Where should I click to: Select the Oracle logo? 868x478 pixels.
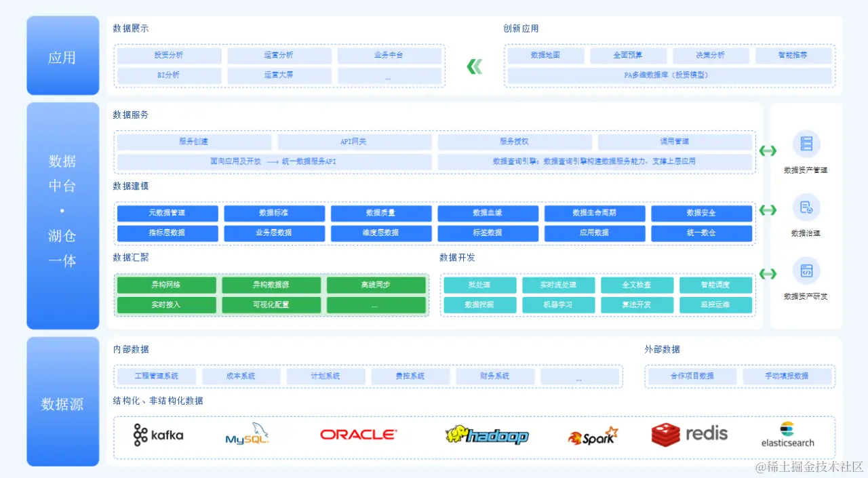point(357,434)
